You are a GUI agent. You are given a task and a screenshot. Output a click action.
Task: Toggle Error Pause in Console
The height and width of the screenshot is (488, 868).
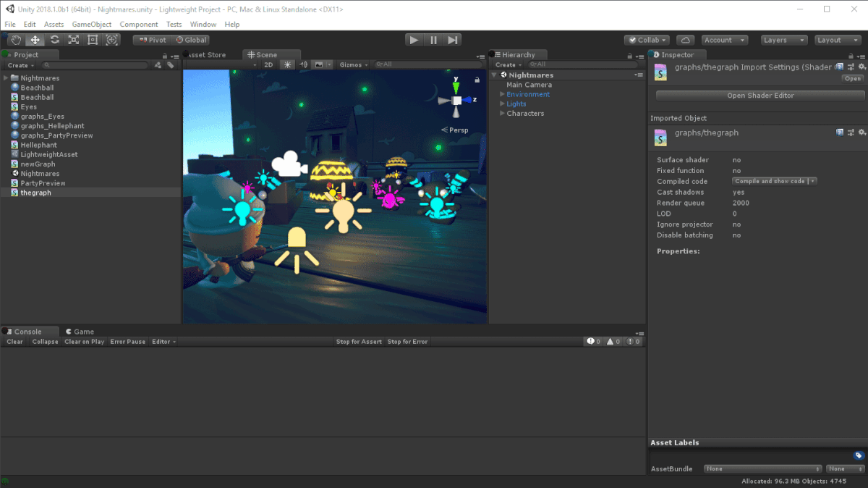pyautogui.click(x=128, y=342)
